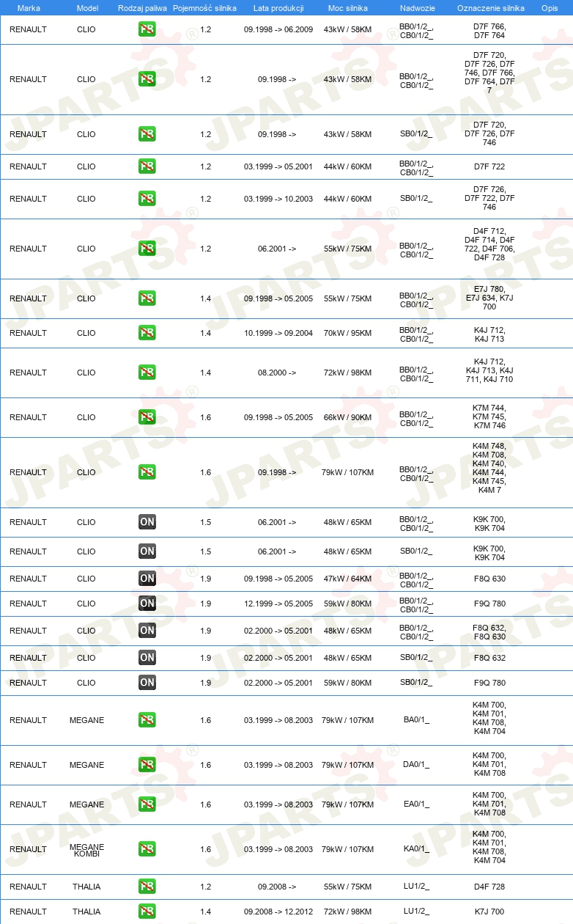Click petrol icon for Clio 70kW / 95KM row
The image size is (573, 924).
(147, 333)
